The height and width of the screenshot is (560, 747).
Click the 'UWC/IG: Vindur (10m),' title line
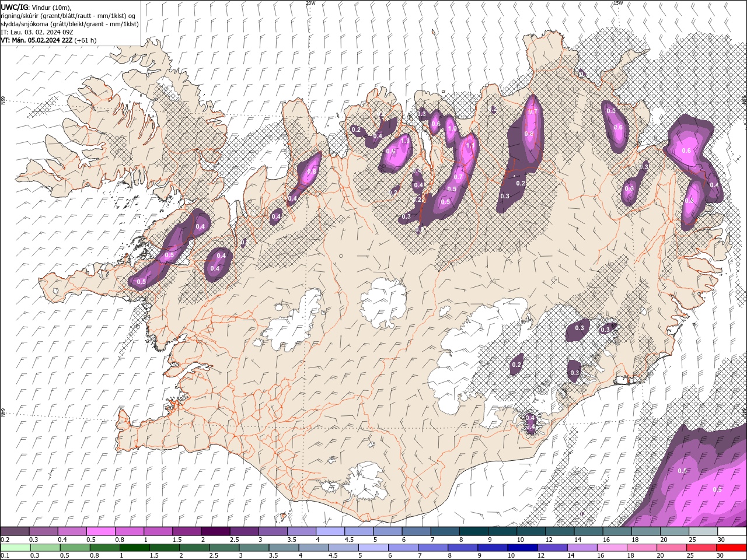tap(36, 7)
